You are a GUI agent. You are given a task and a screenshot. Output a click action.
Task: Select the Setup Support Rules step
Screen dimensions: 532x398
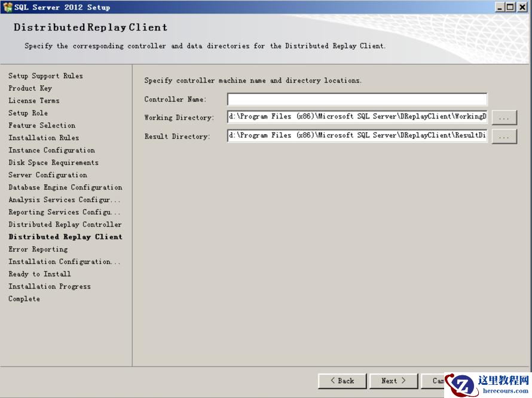click(46, 76)
